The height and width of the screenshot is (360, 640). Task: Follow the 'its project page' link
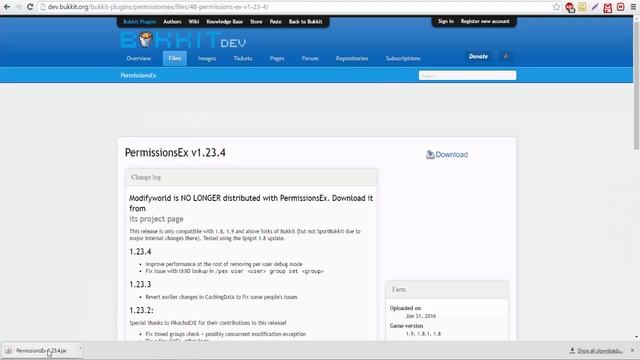156,219
